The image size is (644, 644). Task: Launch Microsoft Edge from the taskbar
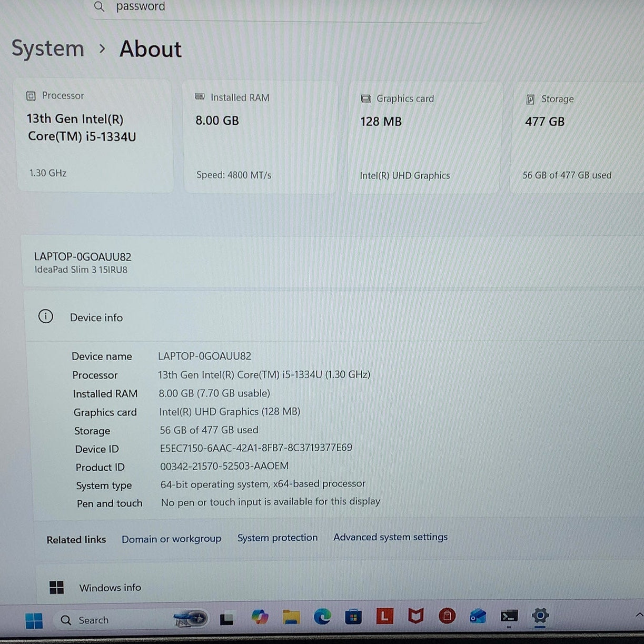pyautogui.click(x=322, y=616)
